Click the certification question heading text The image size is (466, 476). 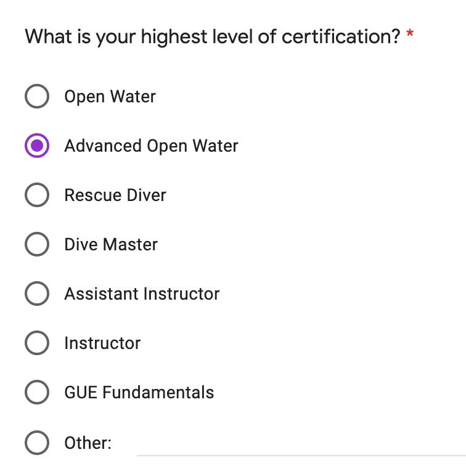tap(213, 37)
